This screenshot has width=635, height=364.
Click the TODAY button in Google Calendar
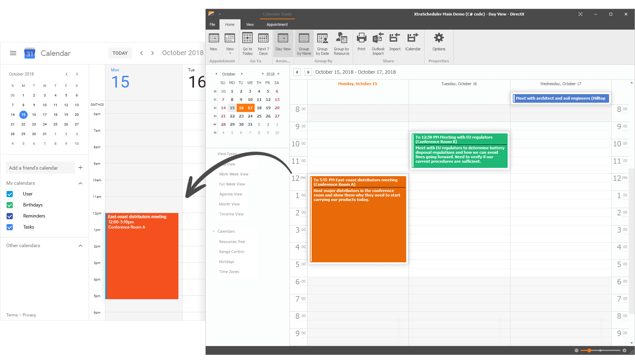pos(120,53)
